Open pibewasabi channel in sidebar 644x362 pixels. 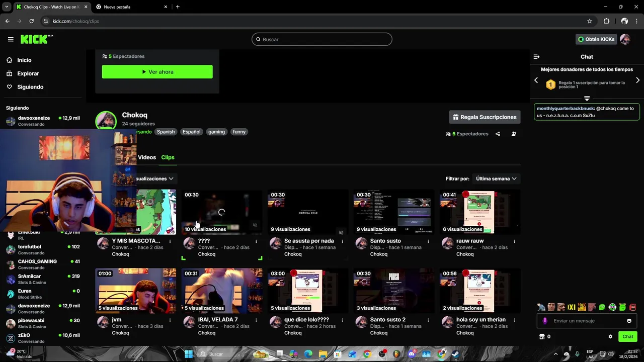pyautogui.click(x=43, y=323)
